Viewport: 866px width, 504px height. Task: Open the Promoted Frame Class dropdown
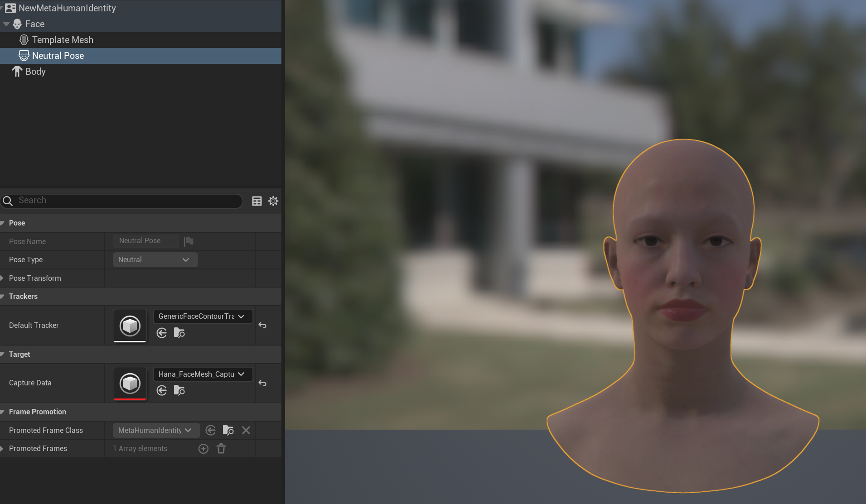click(x=156, y=430)
